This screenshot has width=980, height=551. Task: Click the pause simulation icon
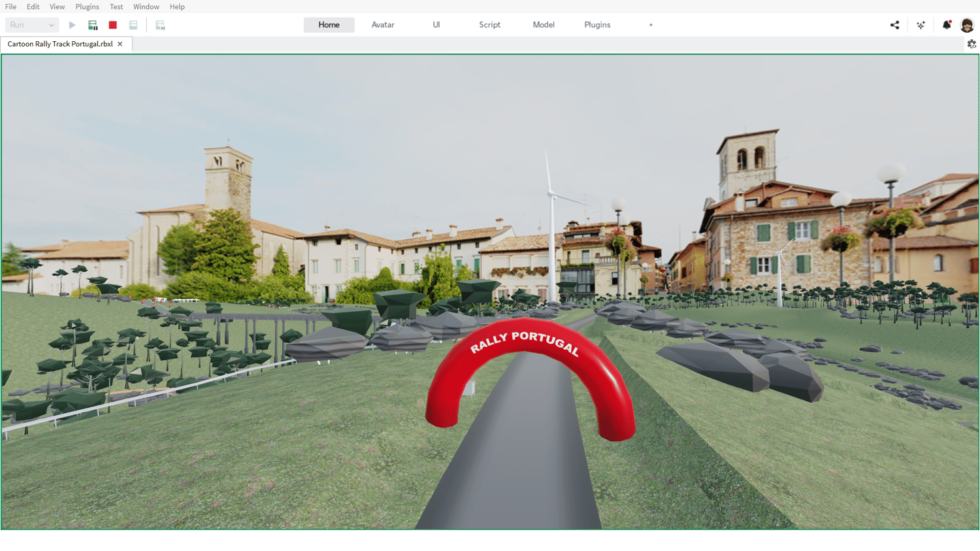tap(93, 25)
